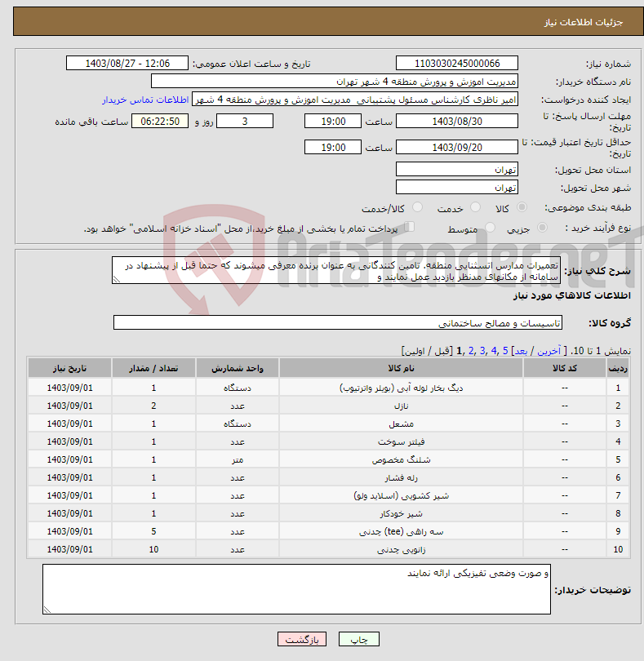
Task: Go to page 4 of the items list
Action: pyautogui.click(x=494, y=351)
